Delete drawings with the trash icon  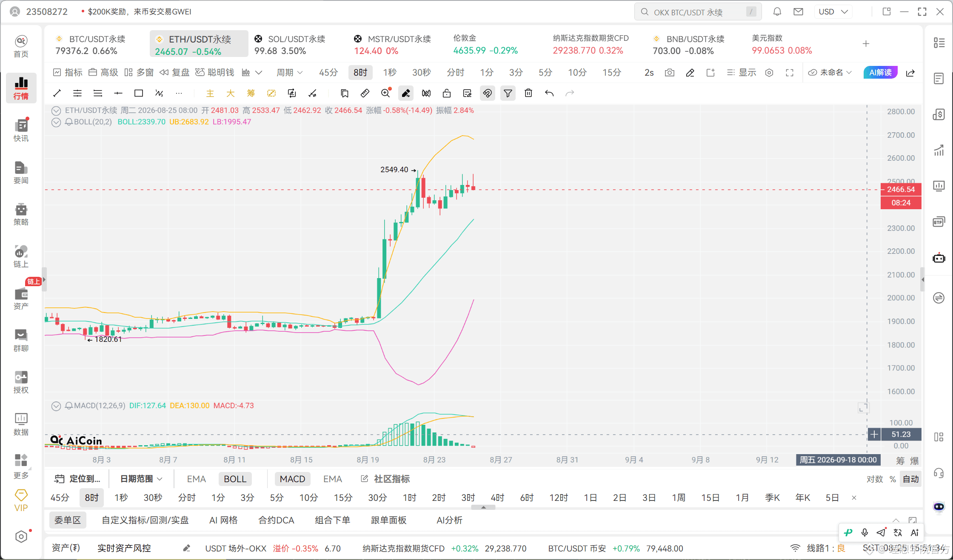(528, 93)
